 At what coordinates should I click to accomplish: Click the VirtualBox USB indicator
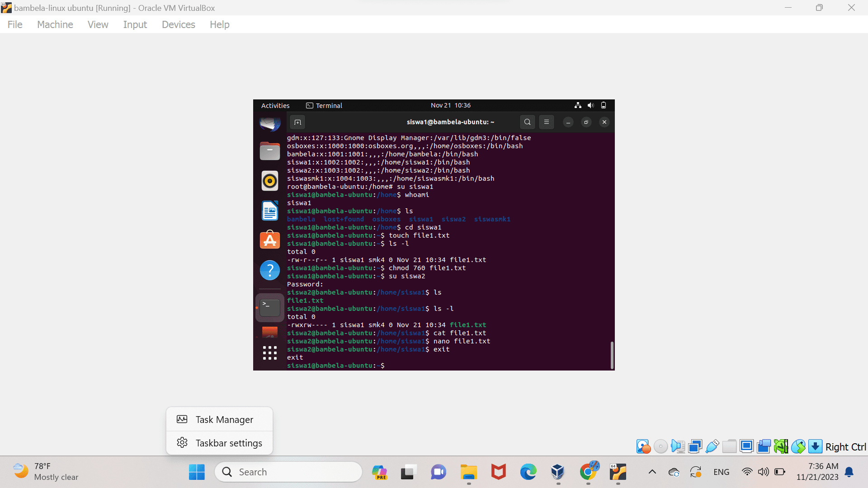(x=712, y=446)
